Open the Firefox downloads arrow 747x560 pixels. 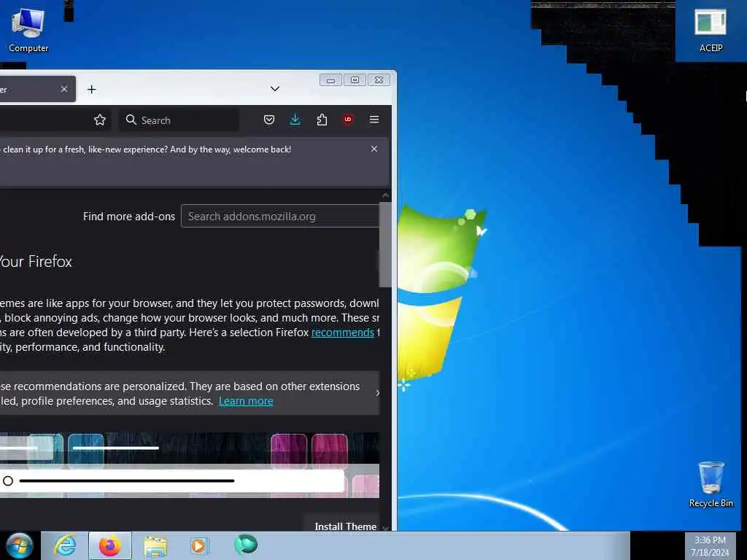(295, 120)
